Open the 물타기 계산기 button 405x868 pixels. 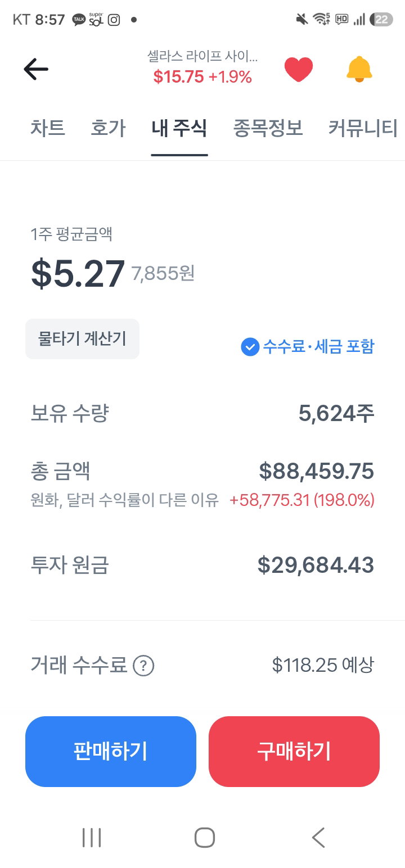82,338
